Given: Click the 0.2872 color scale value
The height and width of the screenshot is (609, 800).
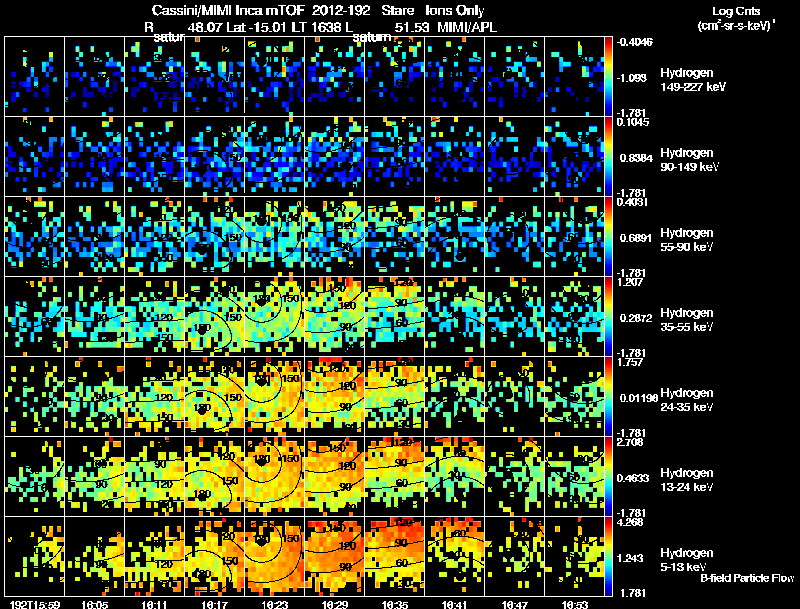Looking at the screenshot, I should [x=636, y=318].
